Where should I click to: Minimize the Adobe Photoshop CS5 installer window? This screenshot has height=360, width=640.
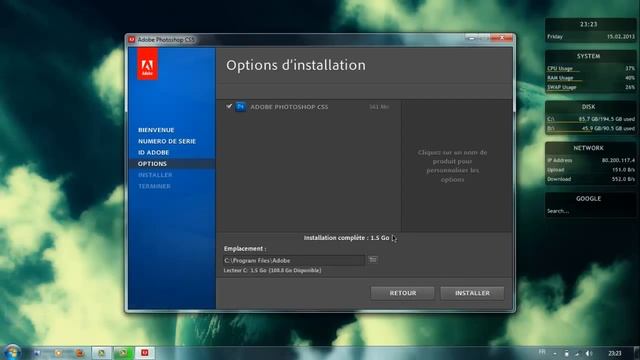[x=471, y=38]
